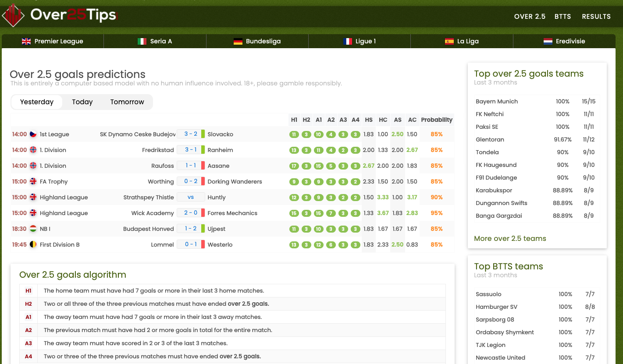Image resolution: width=623 pixels, height=364 pixels.
Task: Click the 0 - 2 score for Worthing match
Action: click(x=191, y=181)
